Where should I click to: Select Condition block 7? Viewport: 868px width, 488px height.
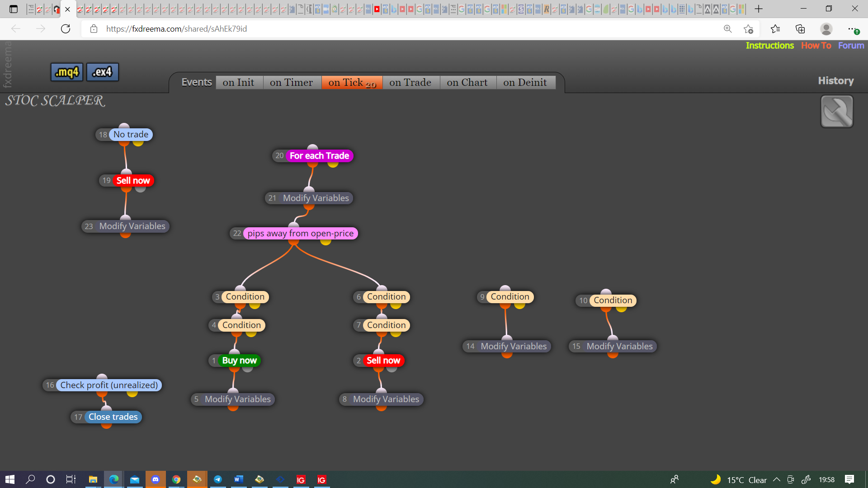382,325
